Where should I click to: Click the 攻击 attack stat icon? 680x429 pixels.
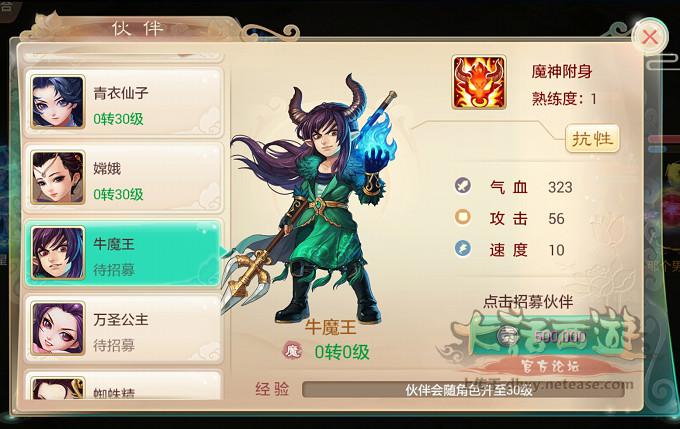point(463,217)
